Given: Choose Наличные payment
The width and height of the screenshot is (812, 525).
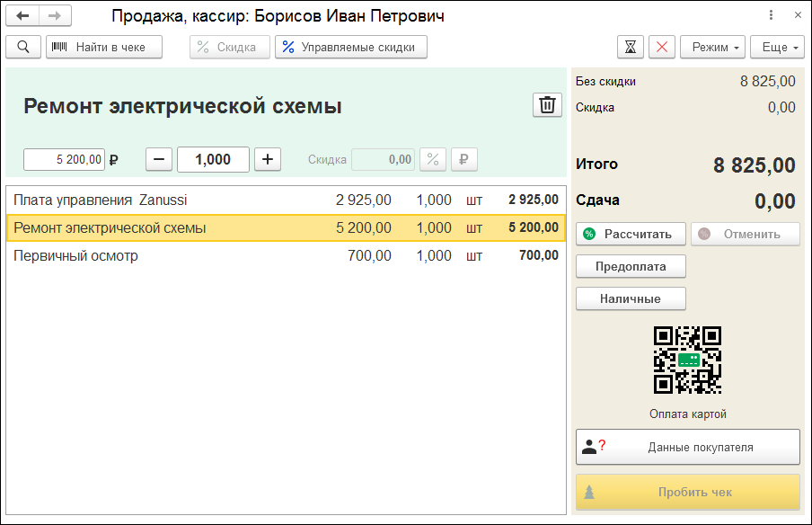Looking at the screenshot, I should tap(631, 298).
